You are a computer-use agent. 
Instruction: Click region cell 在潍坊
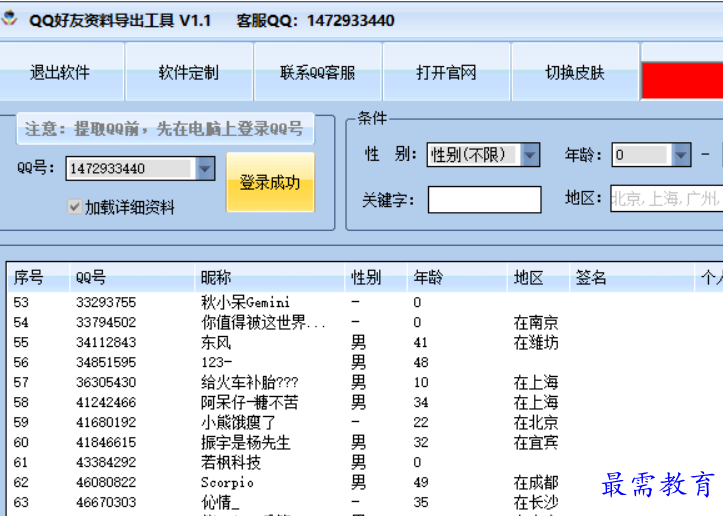[536, 343]
